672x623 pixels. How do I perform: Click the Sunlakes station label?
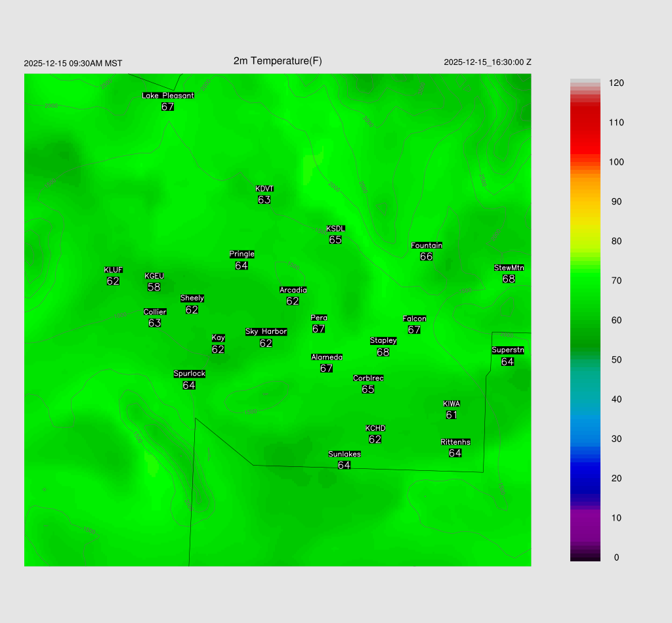[345, 454]
